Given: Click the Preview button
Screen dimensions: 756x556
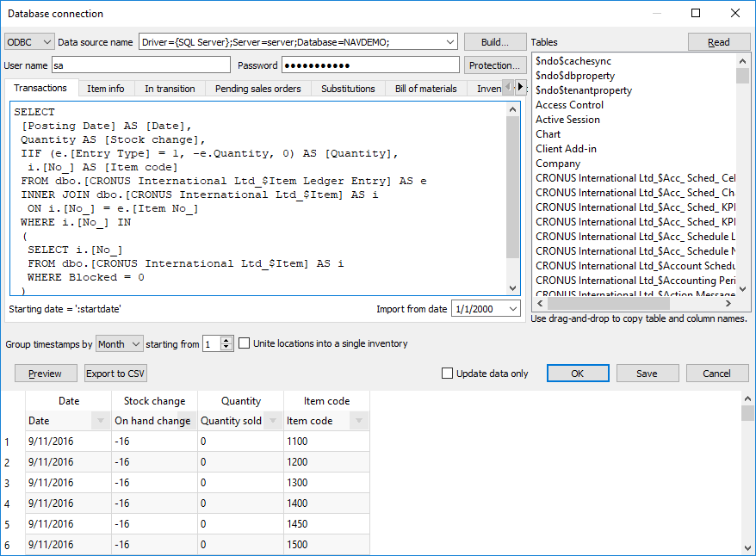Looking at the screenshot, I should pyautogui.click(x=45, y=374).
